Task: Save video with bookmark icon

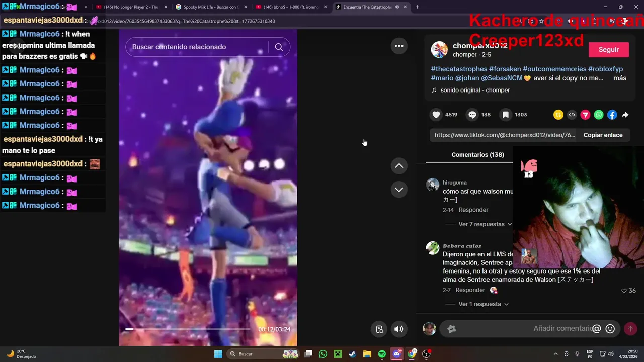Action: click(506, 115)
